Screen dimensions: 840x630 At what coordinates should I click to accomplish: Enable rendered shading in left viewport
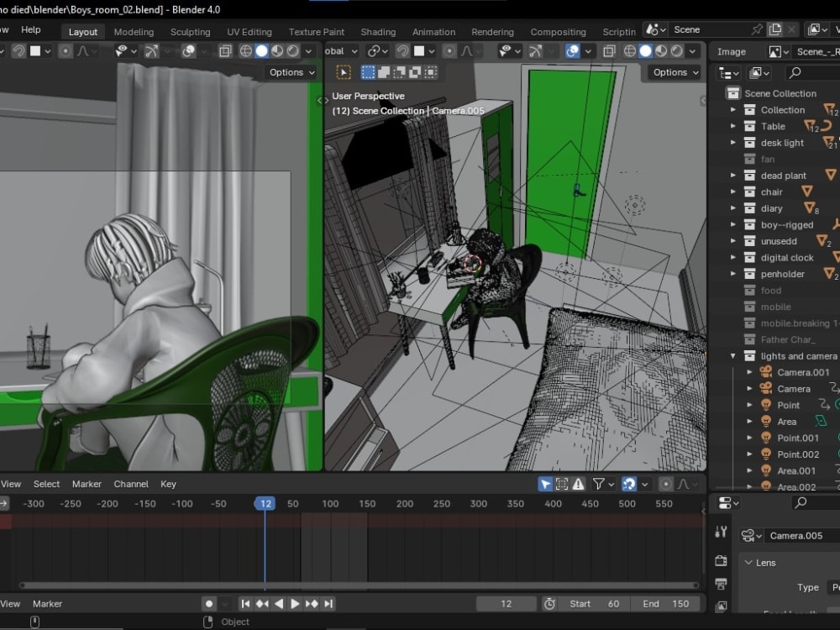coord(292,51)
